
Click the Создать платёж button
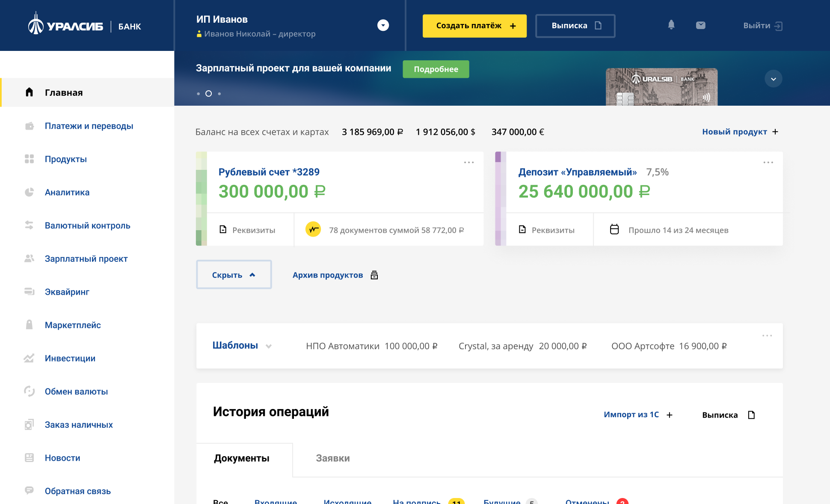pos(474,26)
